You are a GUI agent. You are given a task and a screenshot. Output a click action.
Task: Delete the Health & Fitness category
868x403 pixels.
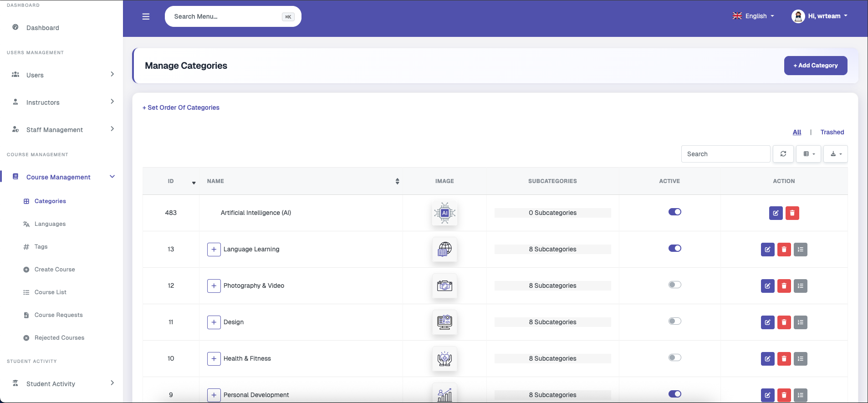click(784, 359)
